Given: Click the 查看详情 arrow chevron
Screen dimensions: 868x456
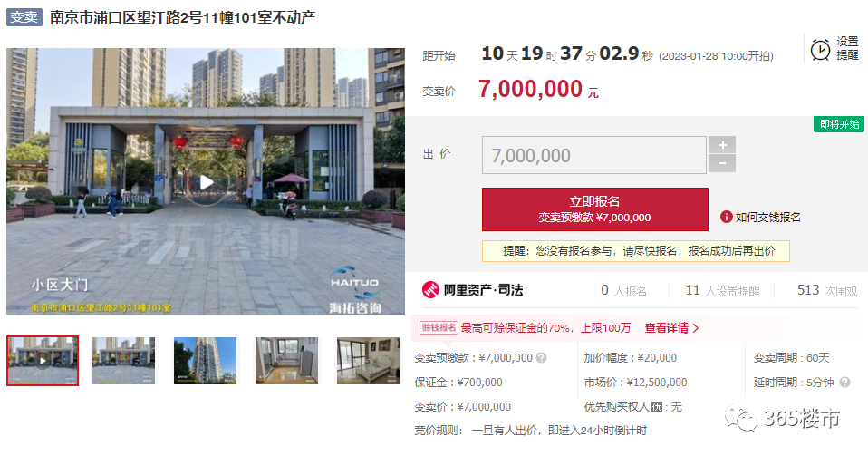Looking at the screenshot, I should (696, 328).
